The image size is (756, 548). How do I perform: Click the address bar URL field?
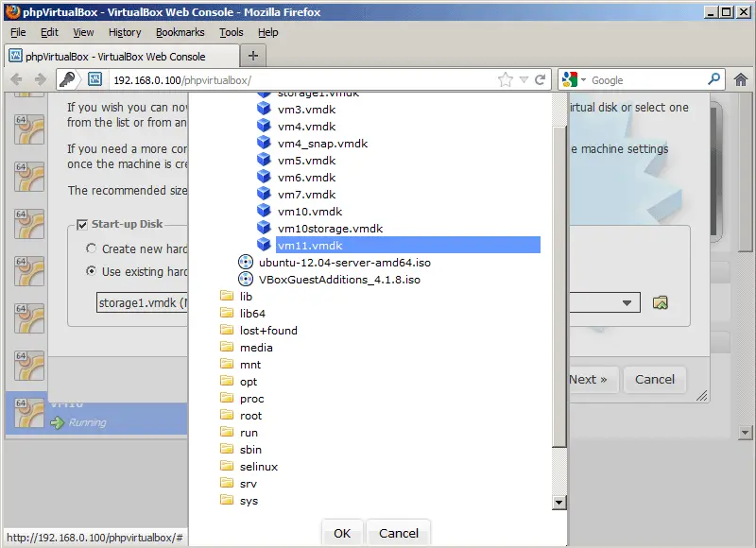[x=303, y=80]
